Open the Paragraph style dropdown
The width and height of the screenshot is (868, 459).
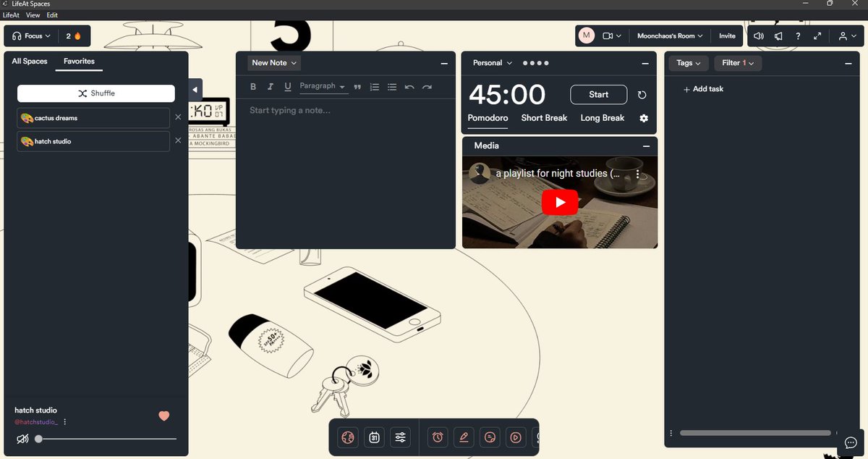click(x=323, y=86)
